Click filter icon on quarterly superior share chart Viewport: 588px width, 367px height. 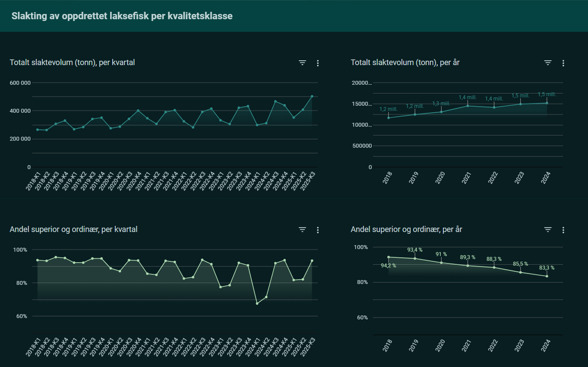302,230
